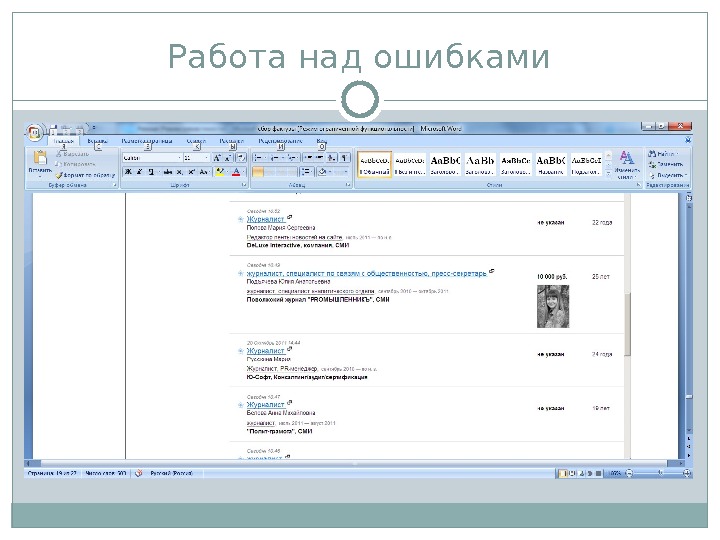Toggle show paragraph marks (¶)

click(343, 158)
